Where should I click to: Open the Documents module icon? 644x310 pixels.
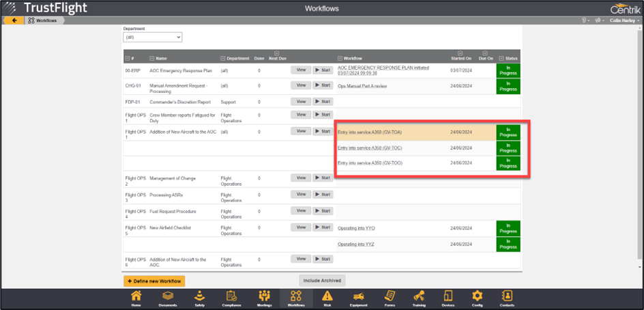tap(168, 298)
